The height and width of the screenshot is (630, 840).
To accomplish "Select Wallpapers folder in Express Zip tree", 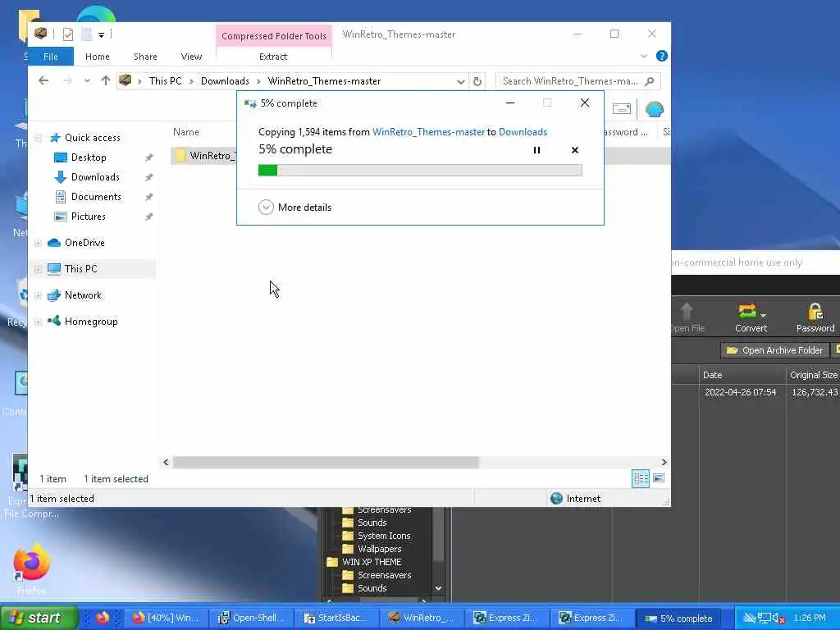I will [379, 549].
